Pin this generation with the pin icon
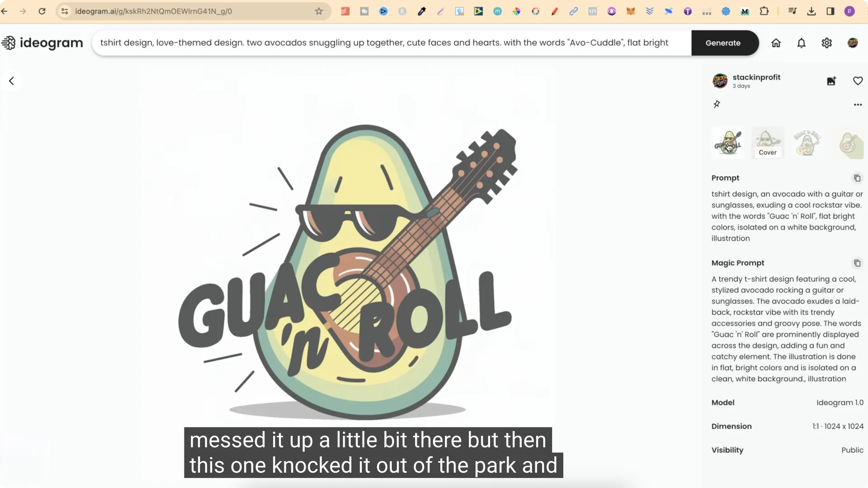Viewport: 868px width, 488px height. tap(717, 104)
